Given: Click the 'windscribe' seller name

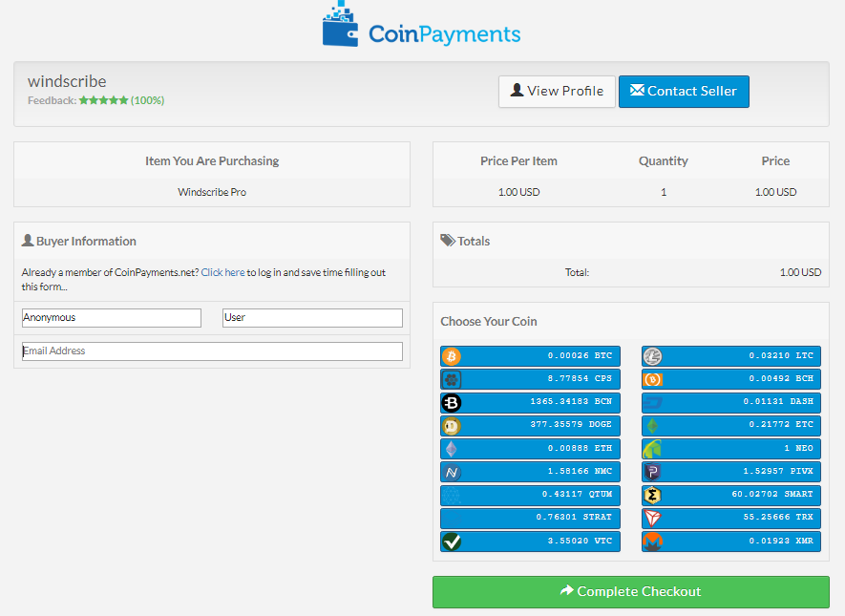Looking at the screenshot, I should (x=68, y=81).
